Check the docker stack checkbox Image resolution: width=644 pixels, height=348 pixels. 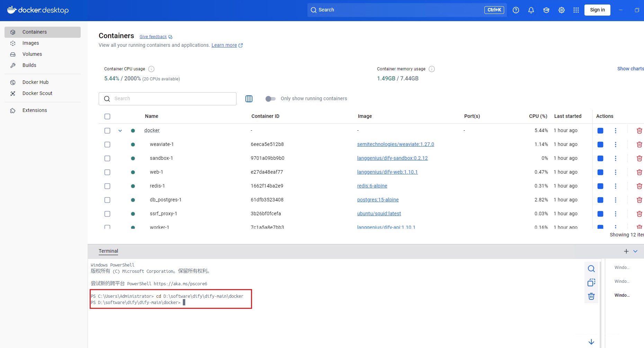click(x=107, y=131)
